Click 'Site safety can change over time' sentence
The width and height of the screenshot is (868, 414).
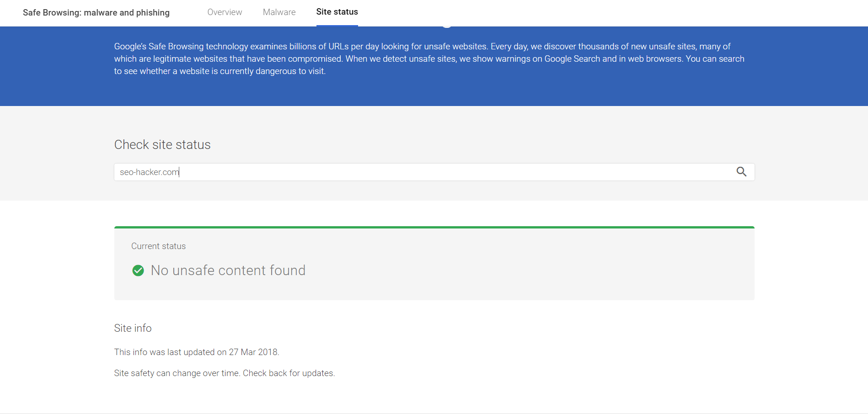click(177, 373)
